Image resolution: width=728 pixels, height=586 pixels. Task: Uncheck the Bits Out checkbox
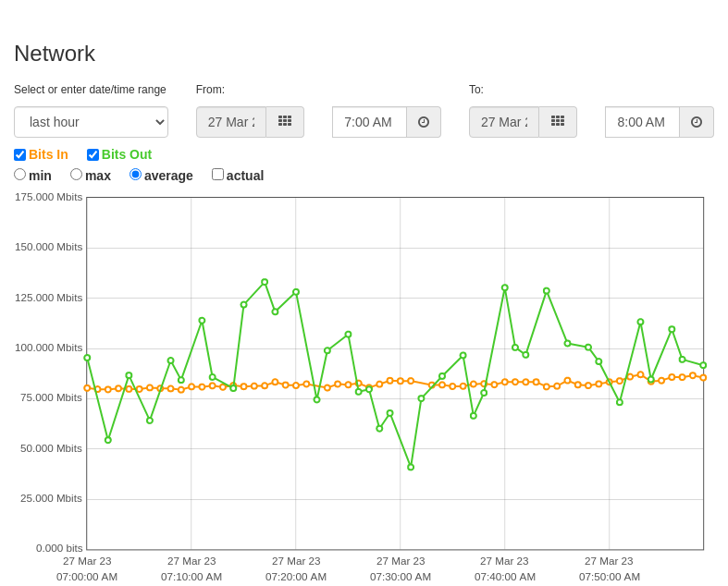(x=93, y=154)
